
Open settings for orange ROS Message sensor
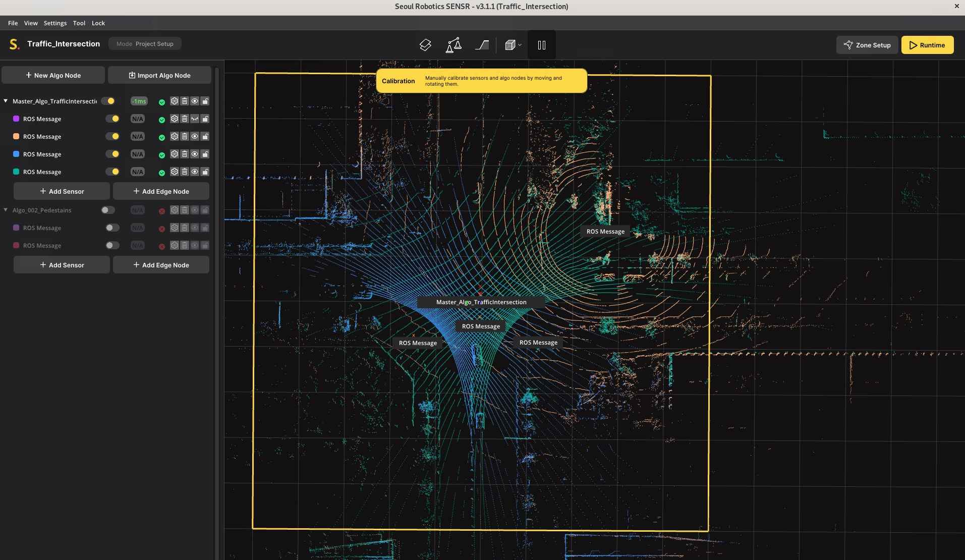174,136
